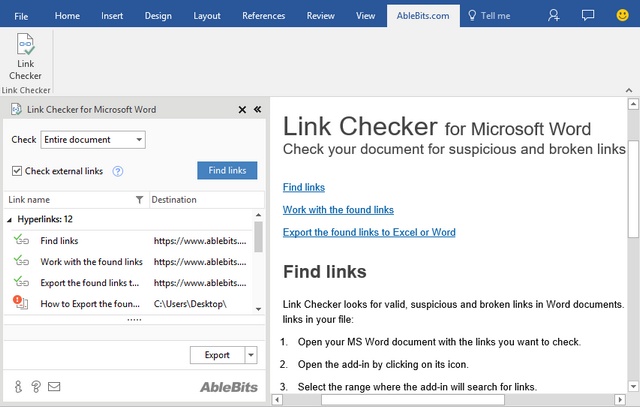Click the Destination column header
Viewport: 640px width, 407px height.
point(207,200)
